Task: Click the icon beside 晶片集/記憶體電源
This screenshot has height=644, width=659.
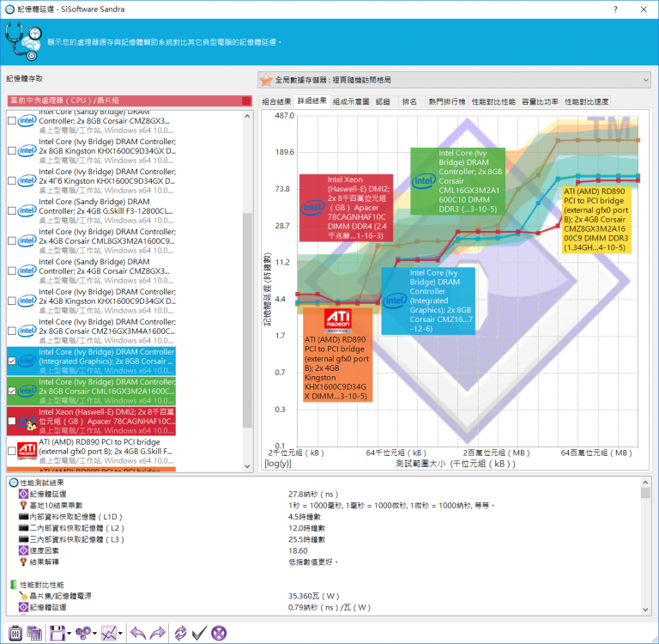Action: (x=23, y=596)
